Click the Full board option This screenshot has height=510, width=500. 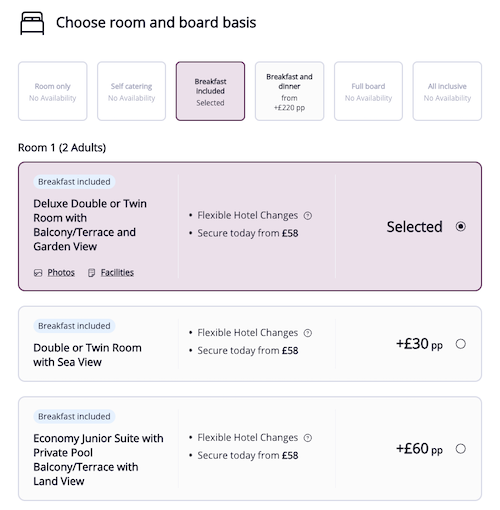click(368, 91)
